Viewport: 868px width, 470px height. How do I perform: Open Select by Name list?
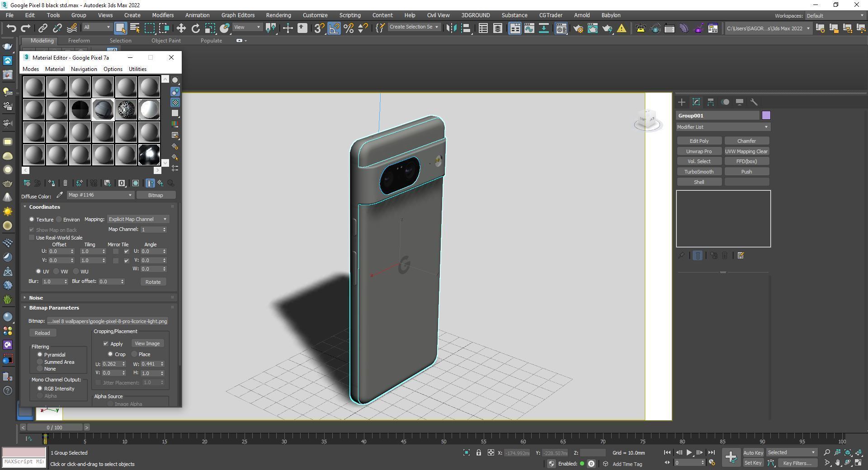135,28
